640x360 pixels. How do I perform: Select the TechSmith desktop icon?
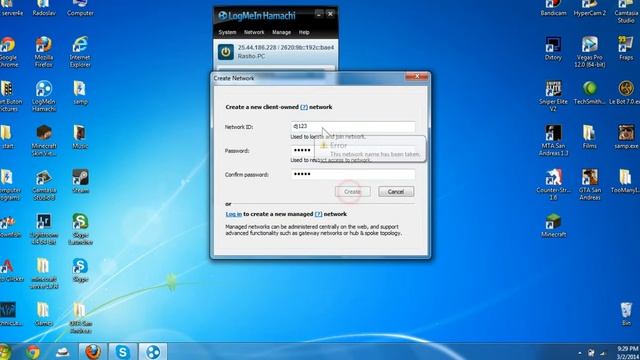[589, 93]
